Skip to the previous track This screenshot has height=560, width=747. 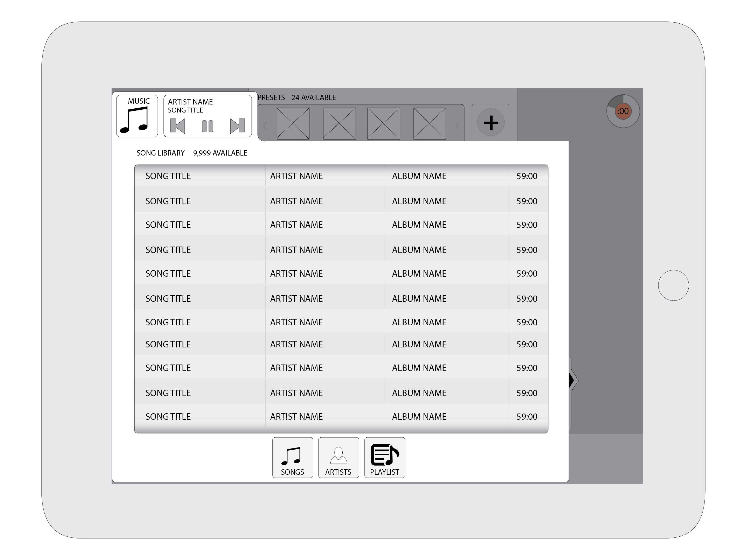[x=178, y=126]
